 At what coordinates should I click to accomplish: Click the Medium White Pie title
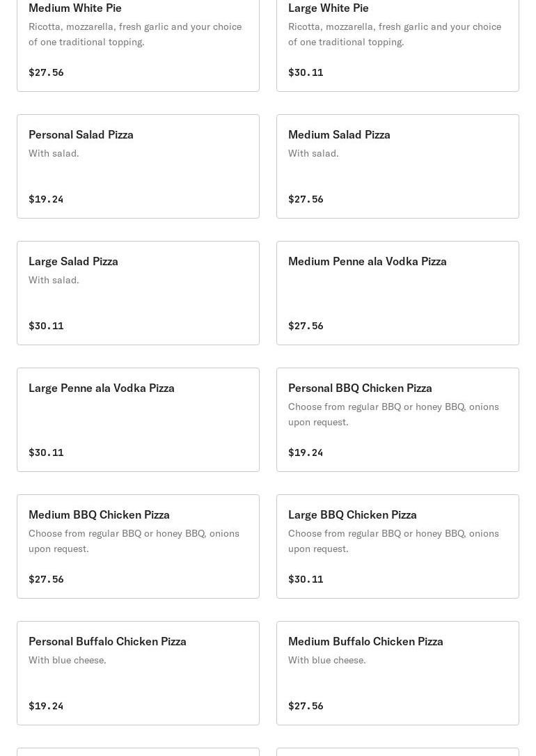(x=74, y=8)
